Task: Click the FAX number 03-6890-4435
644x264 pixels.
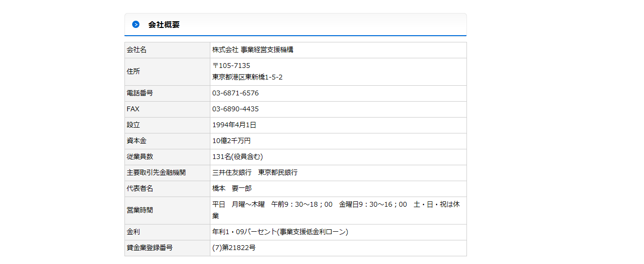Action: coord(235,109)
